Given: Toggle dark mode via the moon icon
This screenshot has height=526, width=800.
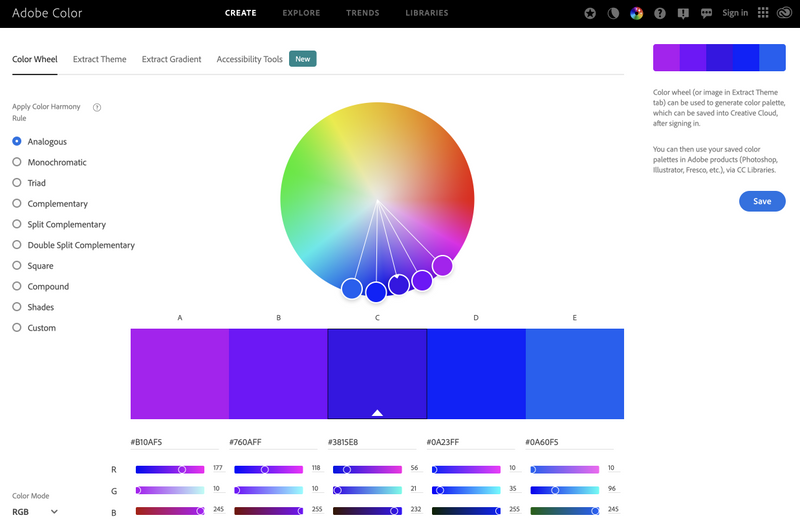Looking at the screenshot, I should point(613,13).
